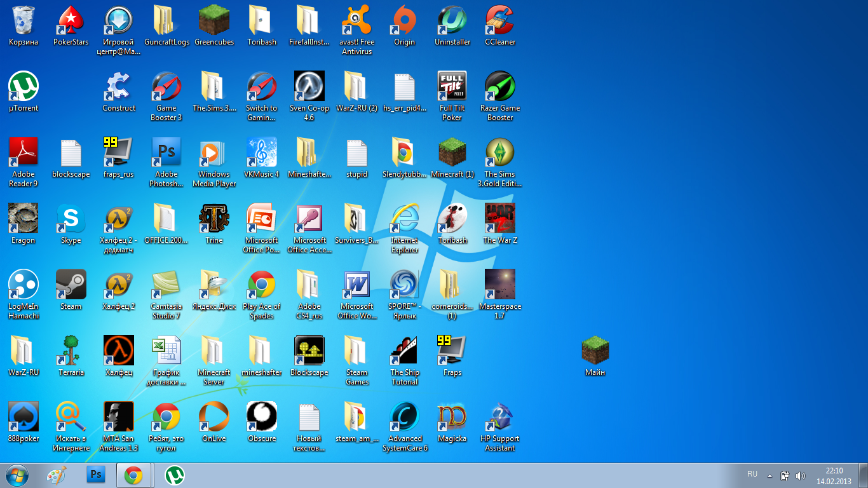Select the OFFICE.200... folder
This screenshot has width=868, height=488.
166,219
